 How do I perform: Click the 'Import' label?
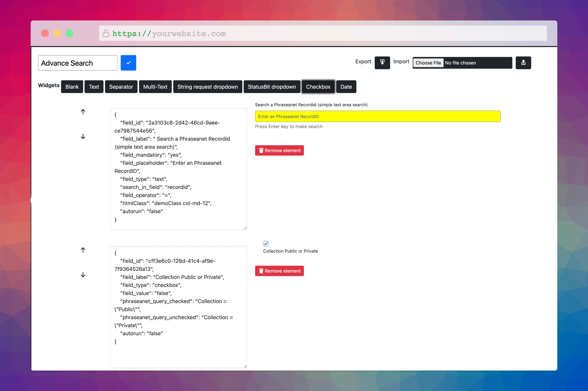[x=401, y=62]
